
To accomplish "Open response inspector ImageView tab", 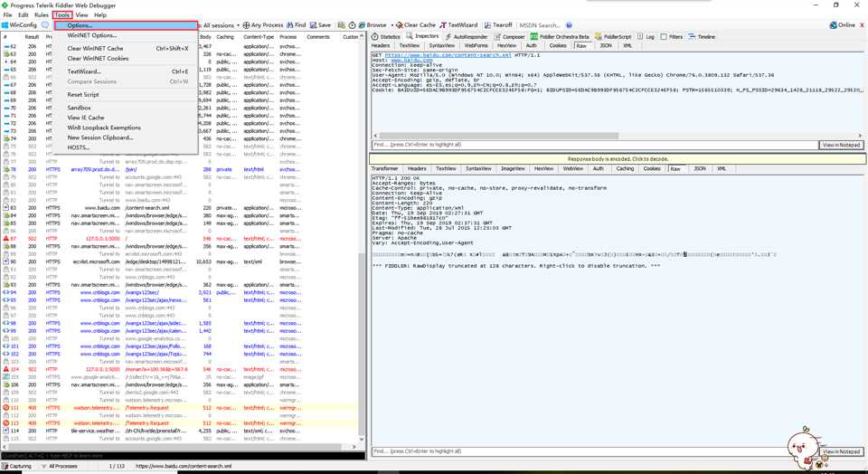I will tap(512, 168).
